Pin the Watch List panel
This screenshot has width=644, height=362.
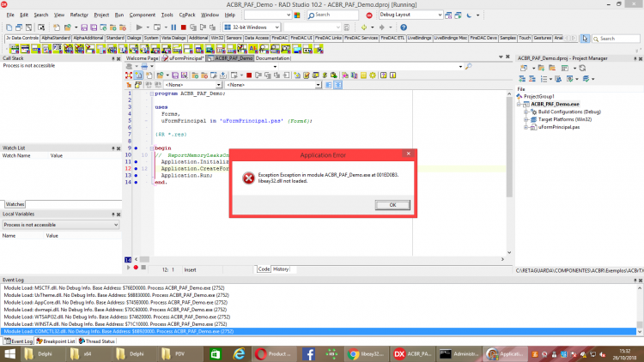pos(113,148)
